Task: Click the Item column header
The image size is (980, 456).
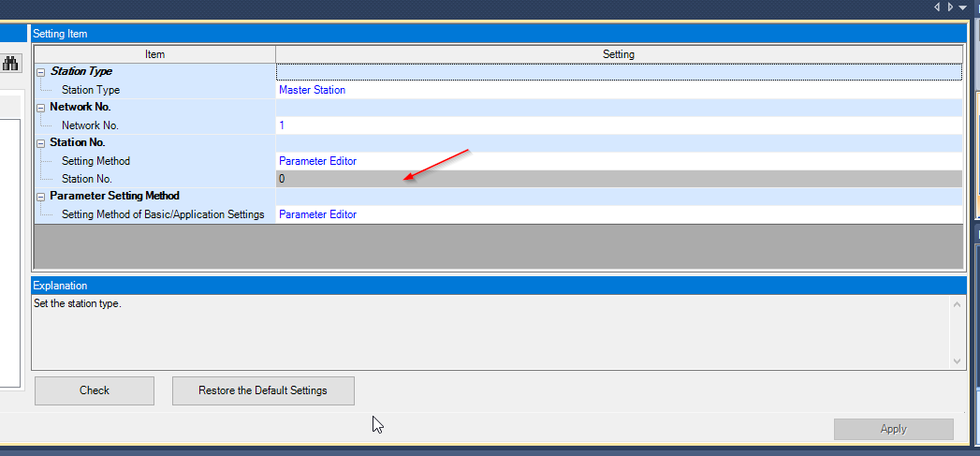Action: (x=155, y=54)
